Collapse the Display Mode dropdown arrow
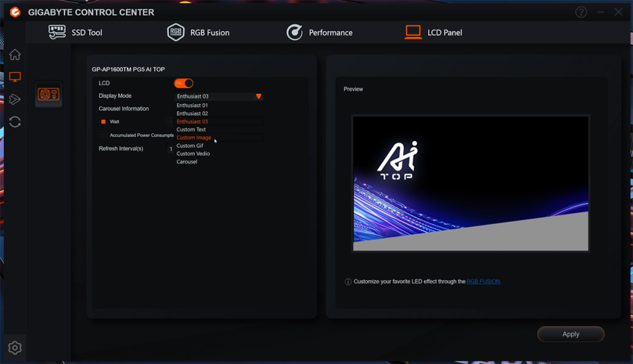Viewport: 633px width, 364px height. pyautogui.click(x=259, y=96)
